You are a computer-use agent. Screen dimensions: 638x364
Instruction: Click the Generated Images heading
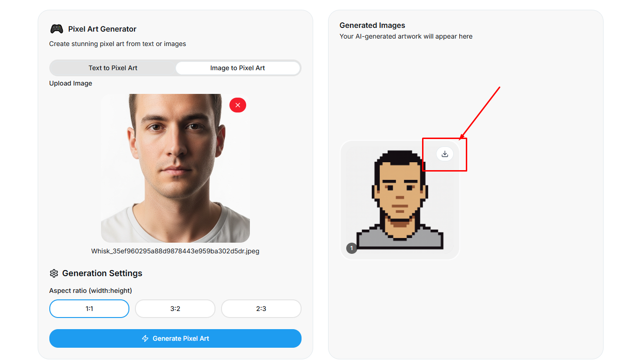[x=372, y=26]
